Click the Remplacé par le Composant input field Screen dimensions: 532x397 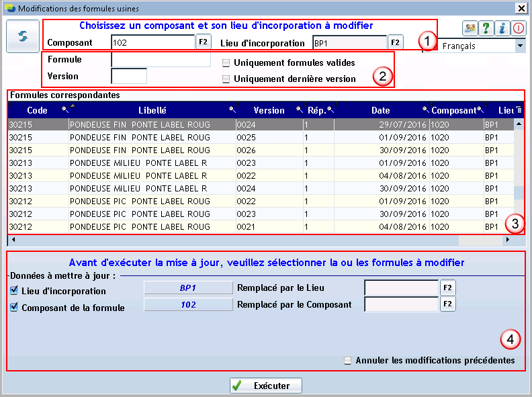pyautogui.click(x=402, y=304)
